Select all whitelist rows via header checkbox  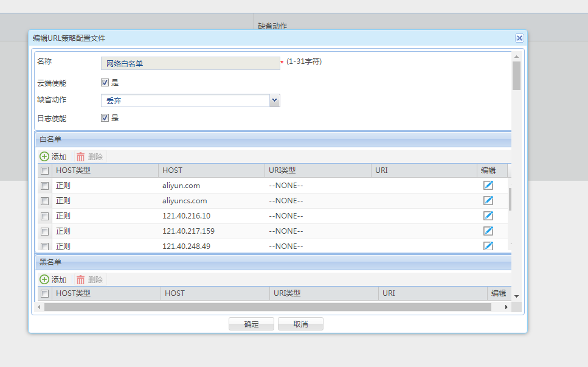point(44,171)
